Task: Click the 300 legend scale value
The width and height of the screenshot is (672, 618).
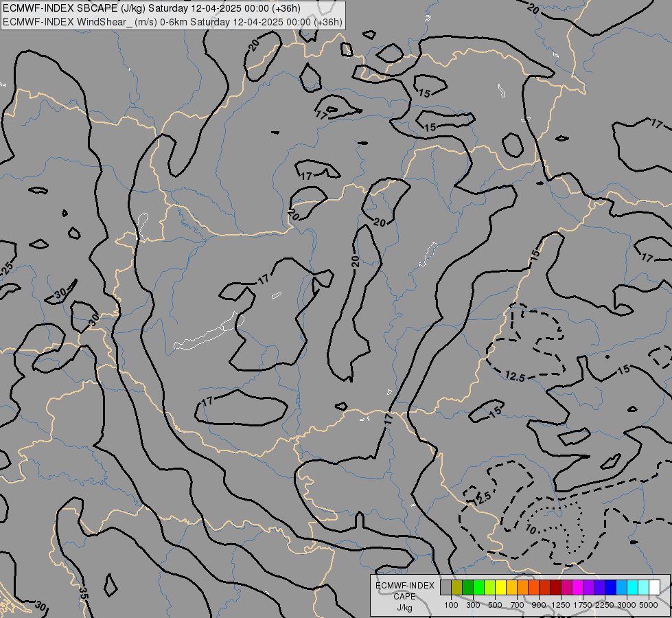Action: (x=473, y=605)
